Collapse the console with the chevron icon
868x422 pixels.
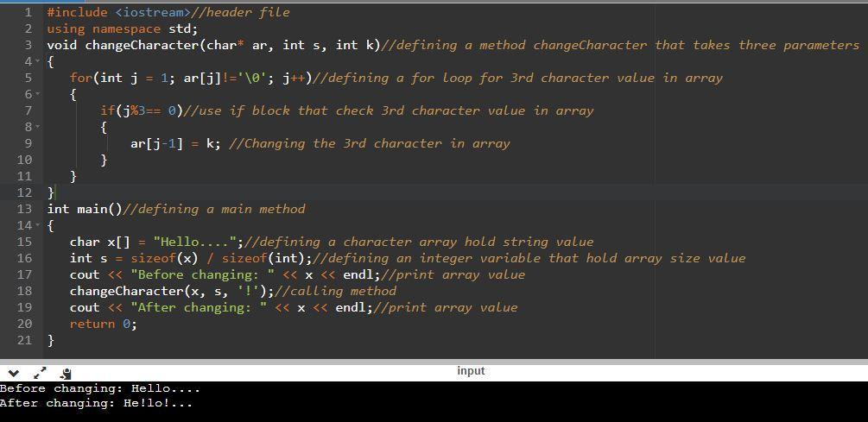(x=14, y=374)
